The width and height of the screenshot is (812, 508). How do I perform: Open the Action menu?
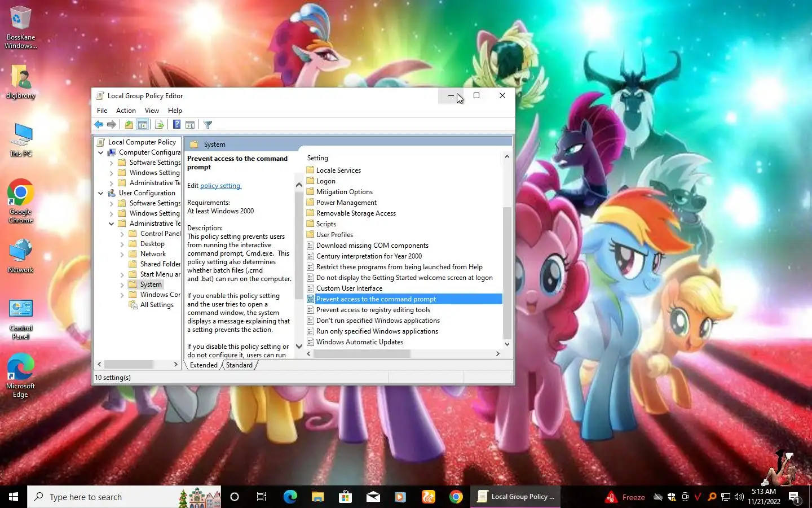(x=126, y=111)
